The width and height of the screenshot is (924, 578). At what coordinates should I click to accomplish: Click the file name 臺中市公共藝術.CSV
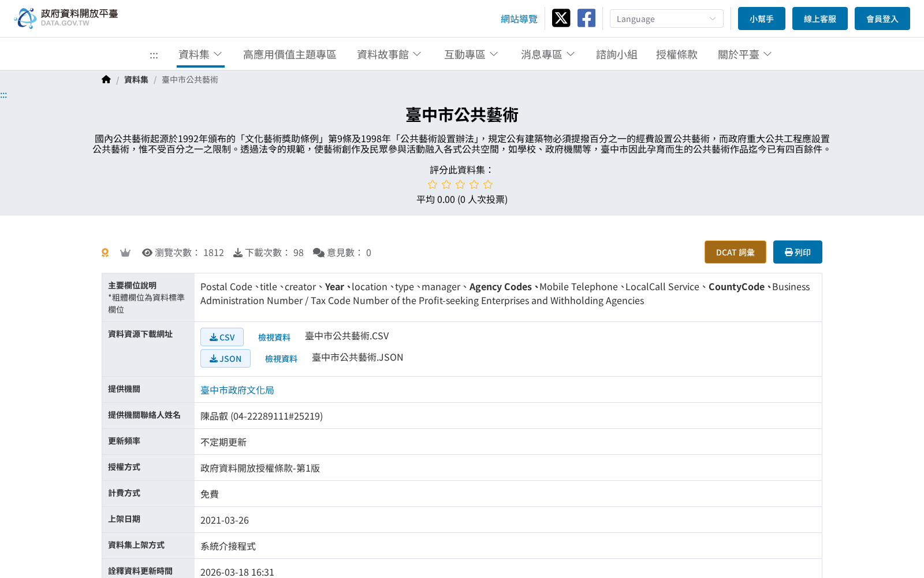[347, 336]
